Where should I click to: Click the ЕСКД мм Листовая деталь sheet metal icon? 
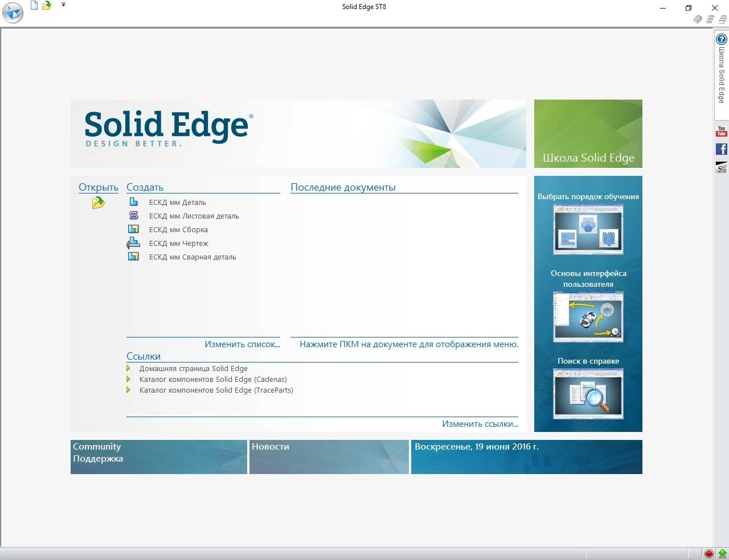pos(133,216)
